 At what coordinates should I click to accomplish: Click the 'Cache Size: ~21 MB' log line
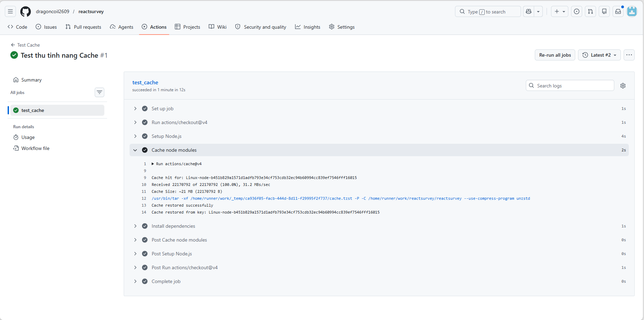187,191
